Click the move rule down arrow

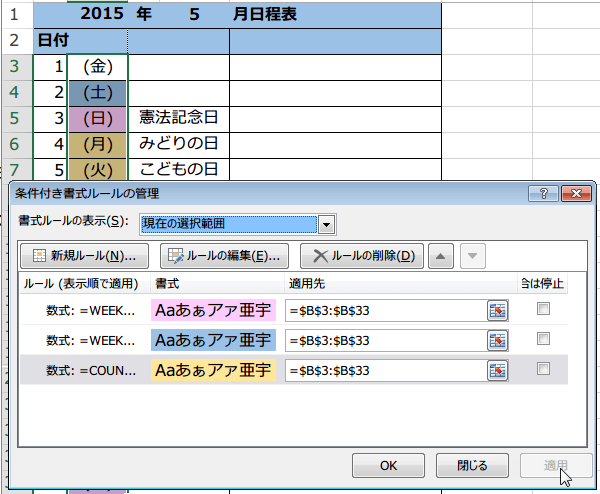473,255
